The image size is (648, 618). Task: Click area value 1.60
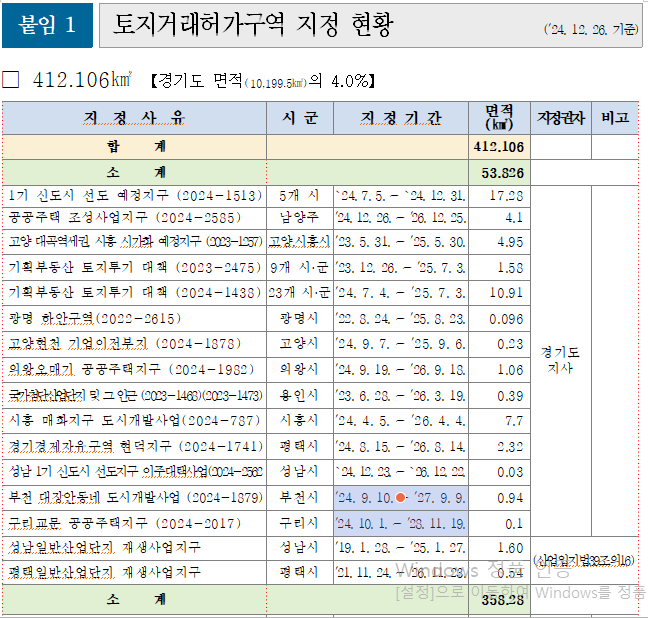[499, 548]
